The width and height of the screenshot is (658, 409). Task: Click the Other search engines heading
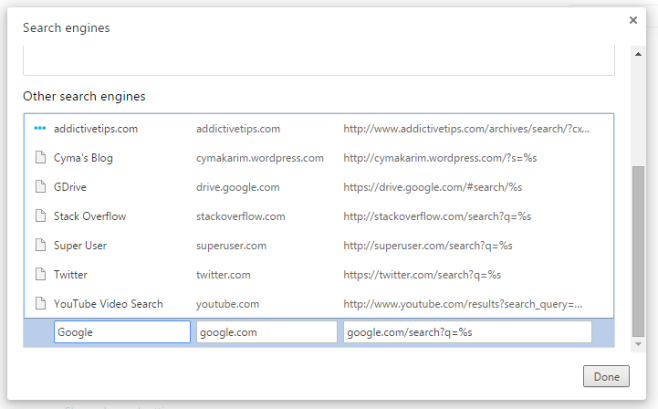coord(84,96)
